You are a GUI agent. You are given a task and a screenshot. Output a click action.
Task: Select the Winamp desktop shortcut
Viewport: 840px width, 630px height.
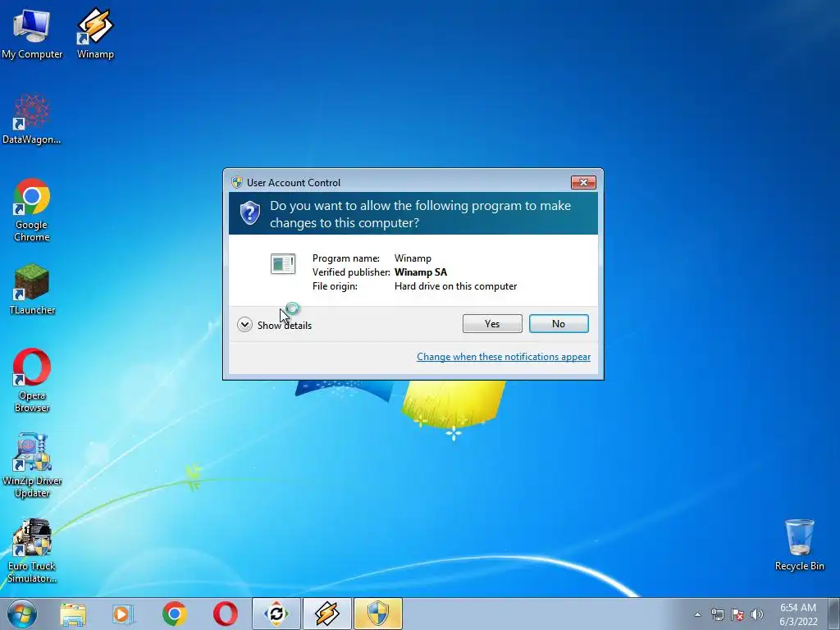tap(95, 33)
